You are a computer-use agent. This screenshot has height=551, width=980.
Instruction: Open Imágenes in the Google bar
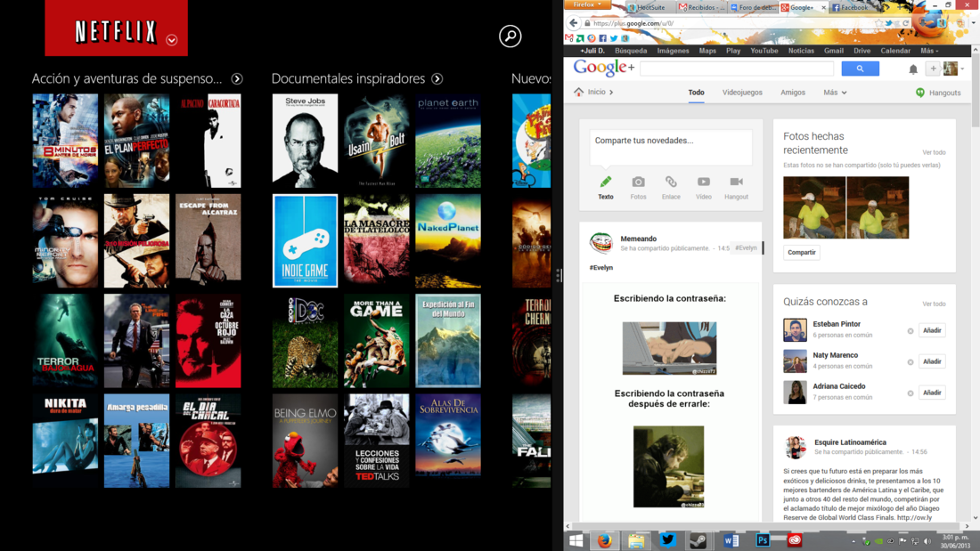(674, 51)
